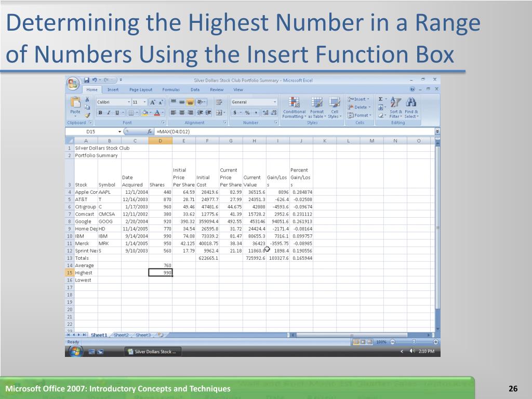The height and width of the screenshot is (399, 532).
Task: Click the zoom slider handle
Action: pos(414,342)
